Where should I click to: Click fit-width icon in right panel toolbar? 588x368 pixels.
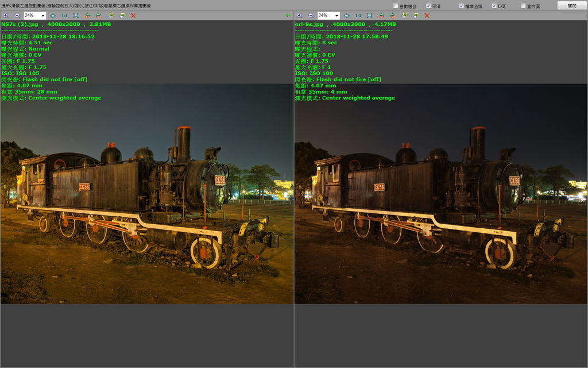tap(346, 16)
